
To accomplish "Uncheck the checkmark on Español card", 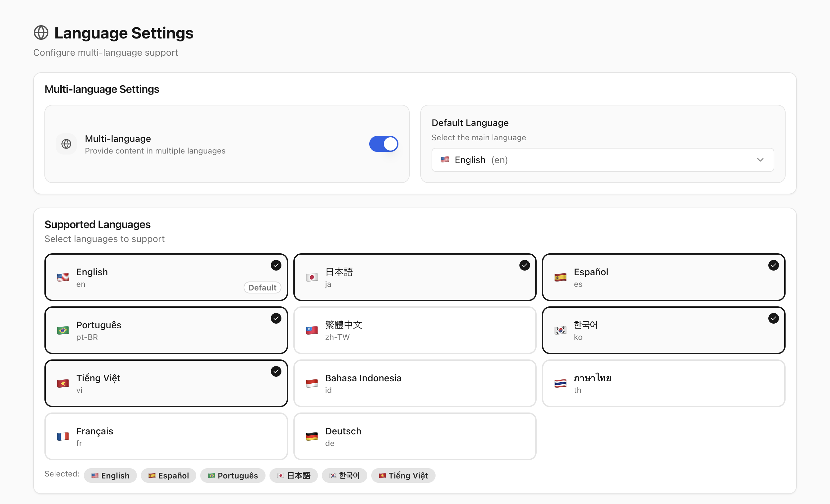I will (773, 266).
